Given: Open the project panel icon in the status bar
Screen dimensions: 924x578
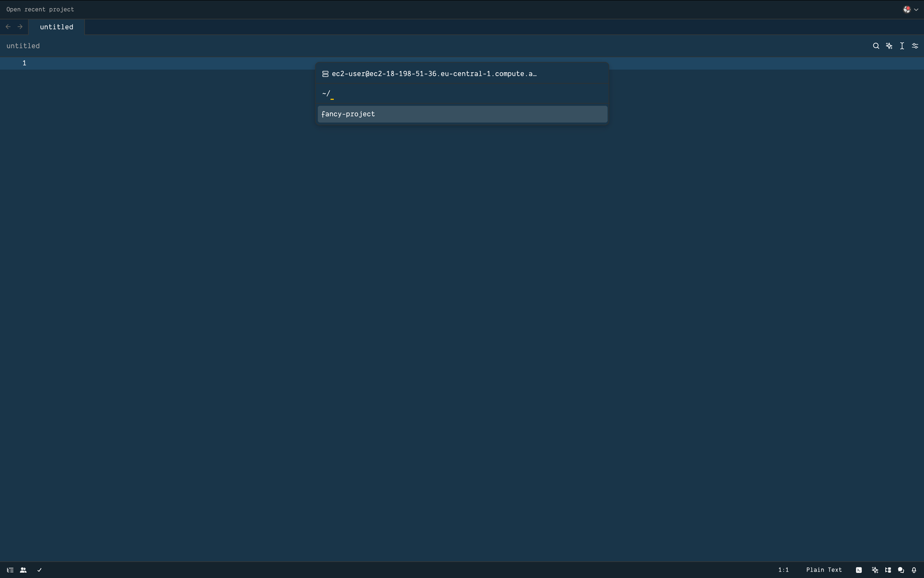Looking at the screenshot, I should click(10, 570).
